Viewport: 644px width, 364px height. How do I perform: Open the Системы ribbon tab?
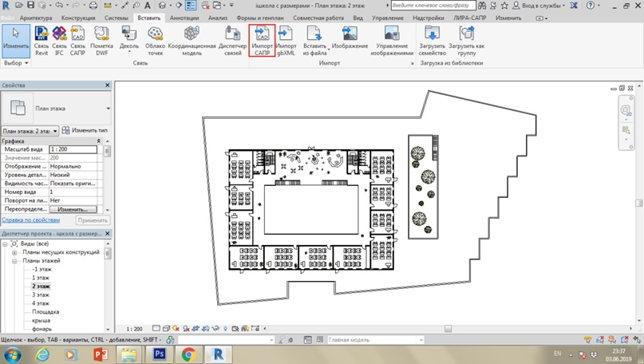117,18
